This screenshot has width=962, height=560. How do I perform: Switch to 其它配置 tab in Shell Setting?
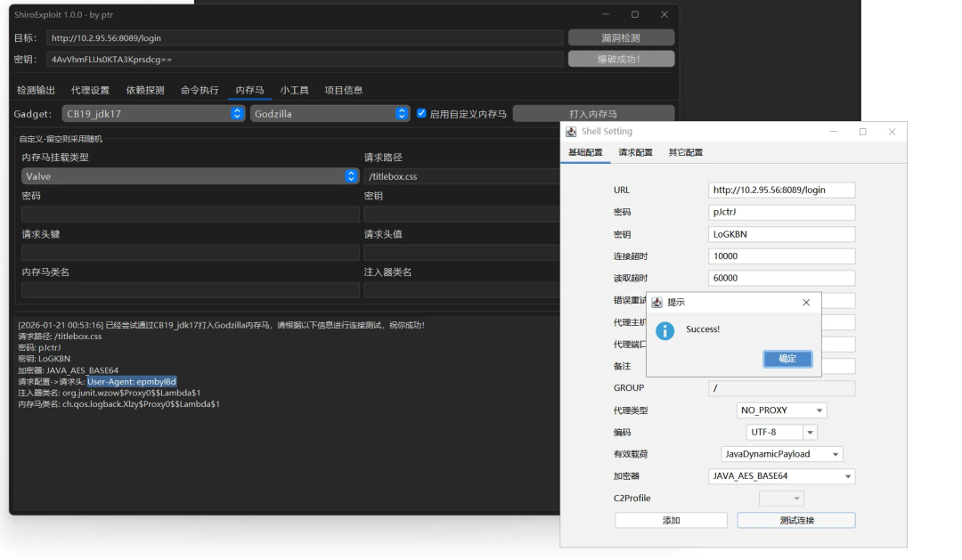coord(686,153)
